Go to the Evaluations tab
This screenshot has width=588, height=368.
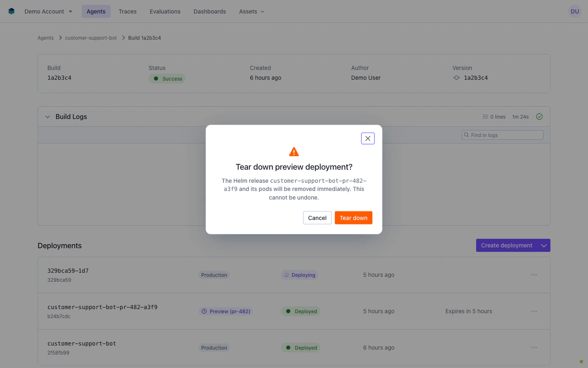[165, 11]
